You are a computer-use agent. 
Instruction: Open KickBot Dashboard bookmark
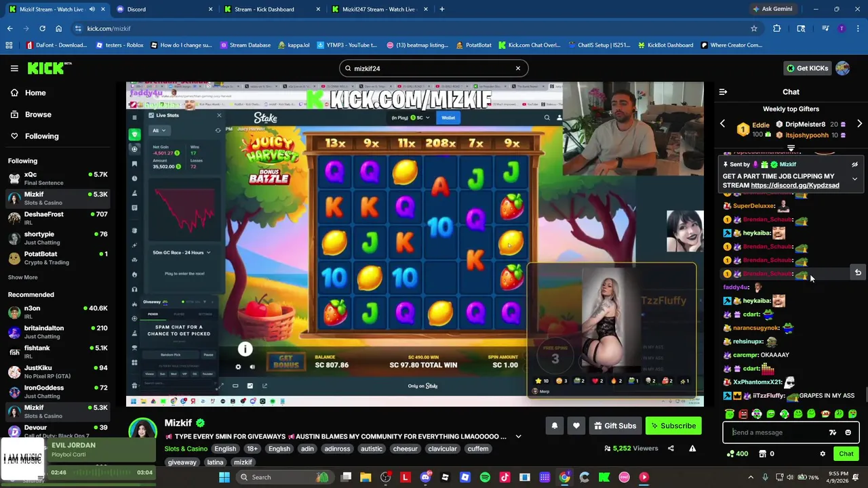(x=665, y=45)
